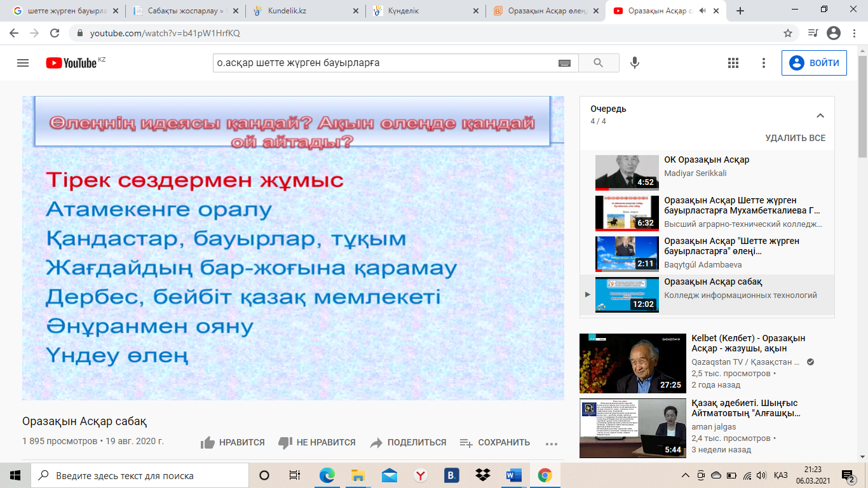868x488 pixels.
Task: Open the 6:32 queue video thumbnail
Action: tap(627, 213)
